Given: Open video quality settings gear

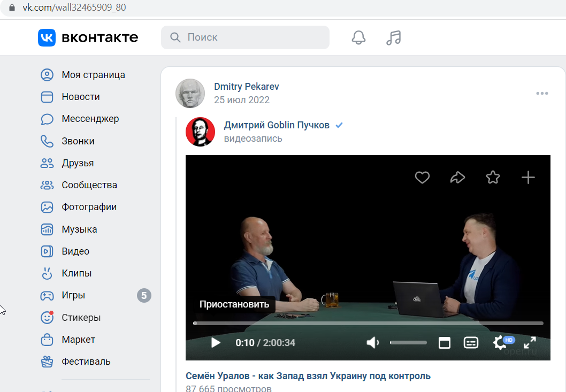Looking at the screenshot, I should point(500,343).
